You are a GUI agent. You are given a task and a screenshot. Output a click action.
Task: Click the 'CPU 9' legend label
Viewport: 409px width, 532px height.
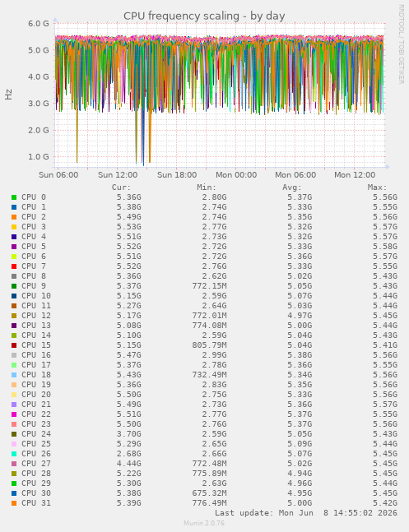pos(34,286)
